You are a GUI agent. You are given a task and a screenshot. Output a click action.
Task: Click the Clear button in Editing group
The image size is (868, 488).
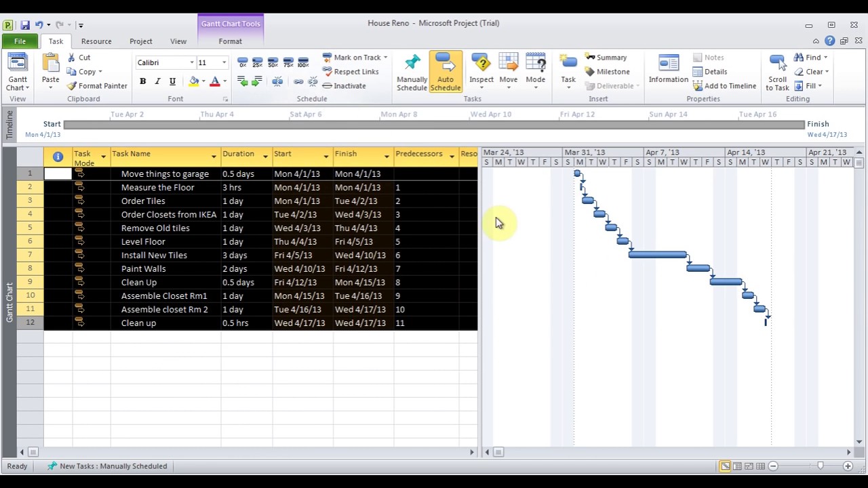coord(811,72)
